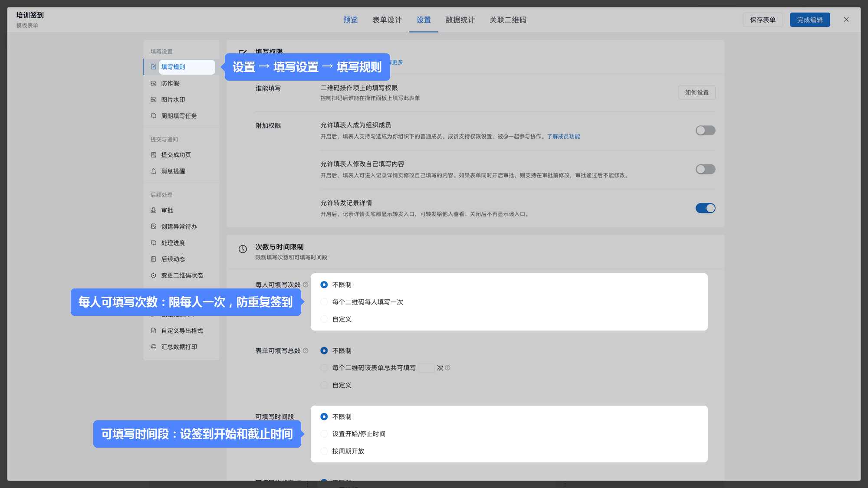Click the 保存表单 button
This screenshot has width=868, height=488.
coord(763,20)
